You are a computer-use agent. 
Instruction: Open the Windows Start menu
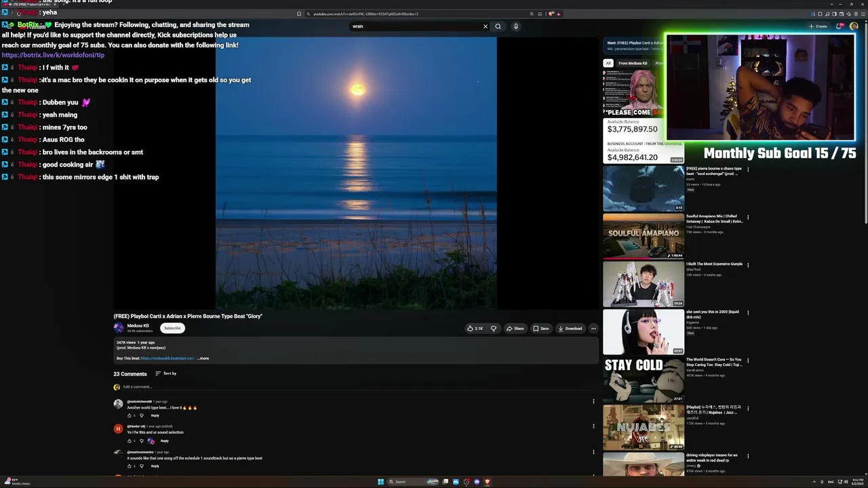coord(381,482)
